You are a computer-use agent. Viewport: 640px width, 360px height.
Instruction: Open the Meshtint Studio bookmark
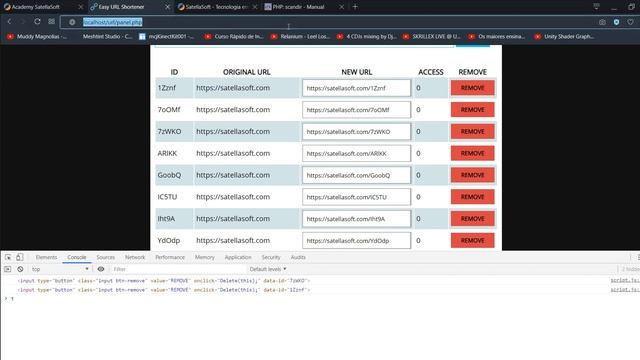click(x=107, y=36)
